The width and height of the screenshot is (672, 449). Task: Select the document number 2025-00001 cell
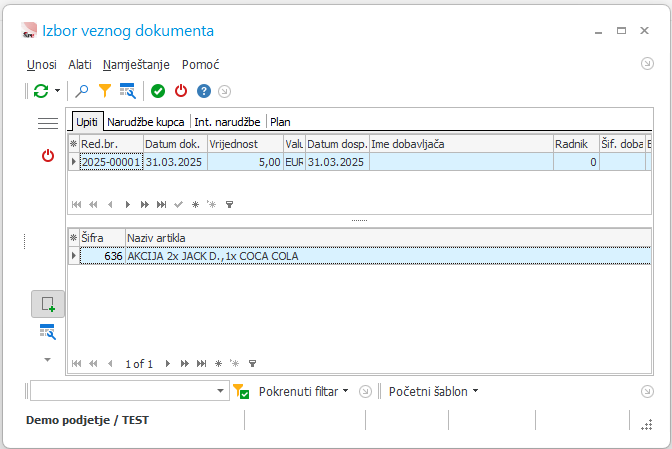click(x=111, y=162)
